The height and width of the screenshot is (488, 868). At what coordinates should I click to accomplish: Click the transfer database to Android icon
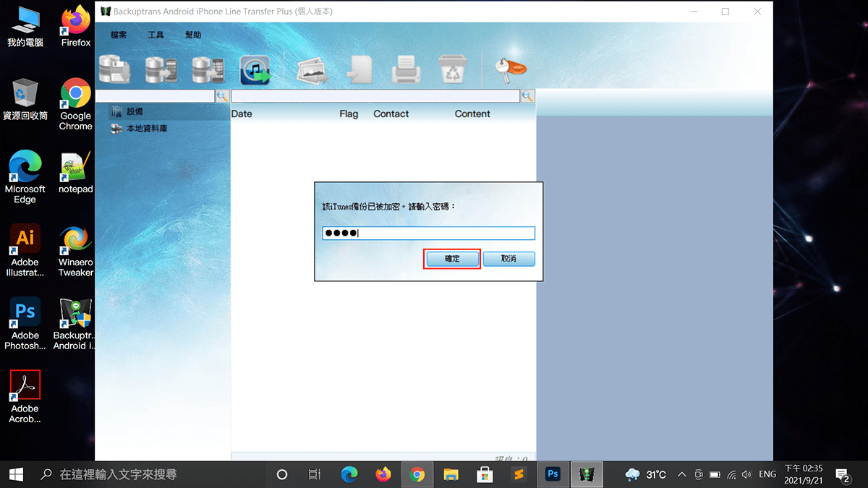(161, 70)
